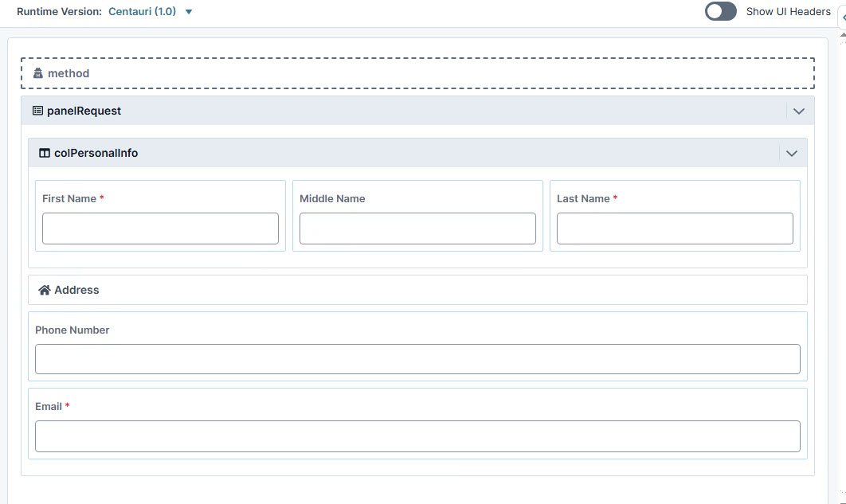The width and height of the screenshot is (846, 504).
Task: Click the grid icon beside panelRequest
Action: pos(37,111)
